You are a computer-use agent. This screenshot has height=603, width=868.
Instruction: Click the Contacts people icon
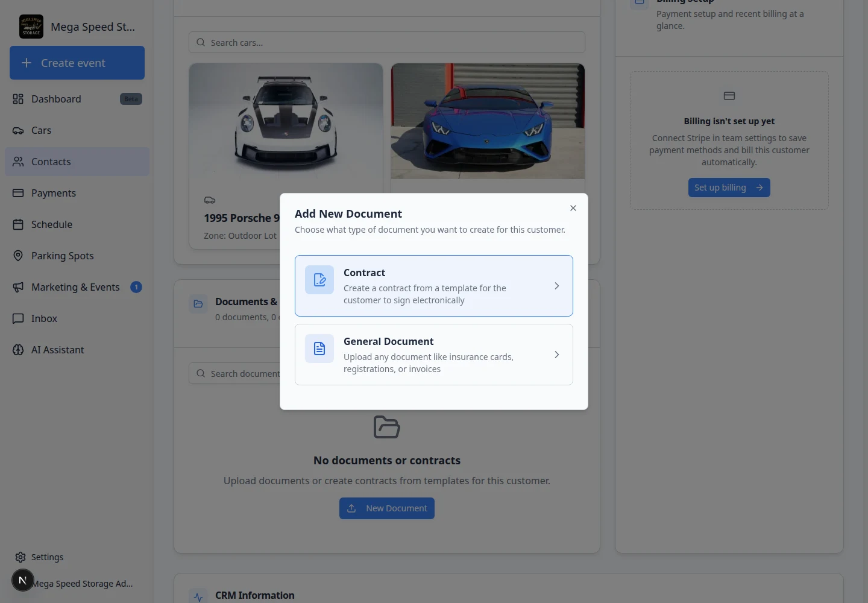[18, 162]
